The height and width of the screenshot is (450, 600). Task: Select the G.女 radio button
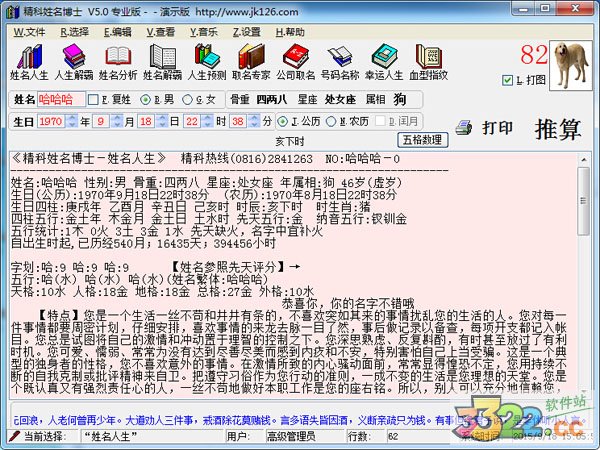(x=187, y=100)
